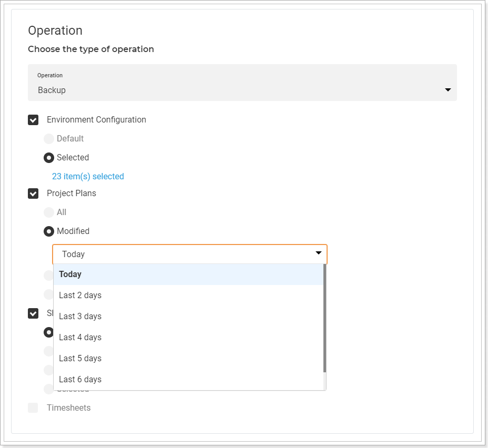
Task: Pick Last 2 days option
Action: point(188,295)
